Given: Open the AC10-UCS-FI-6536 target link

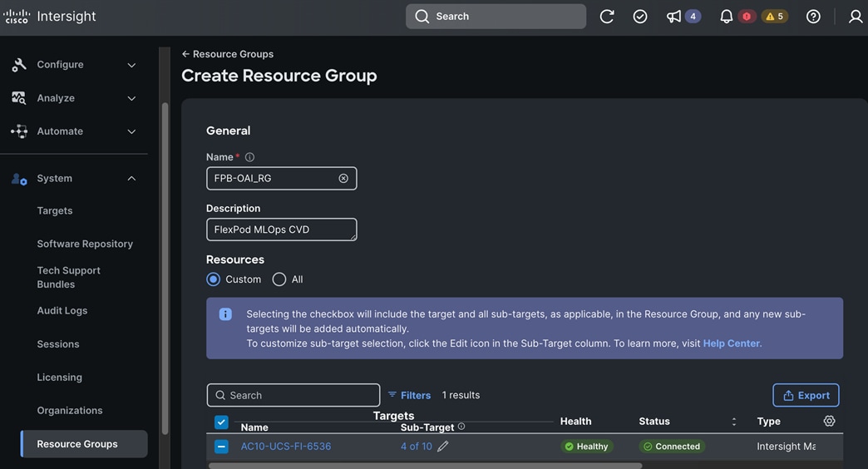Looking at the screenshot, I should pos(286,447).
